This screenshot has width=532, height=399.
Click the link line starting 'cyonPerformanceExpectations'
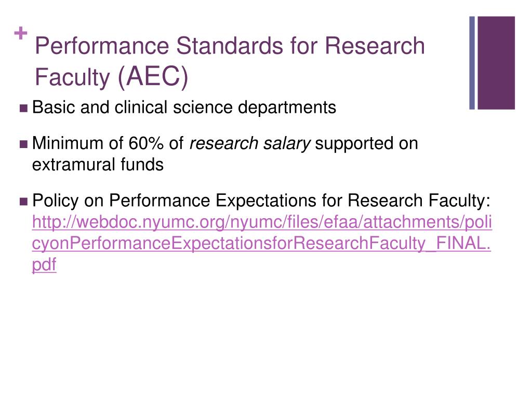point(261,243)
